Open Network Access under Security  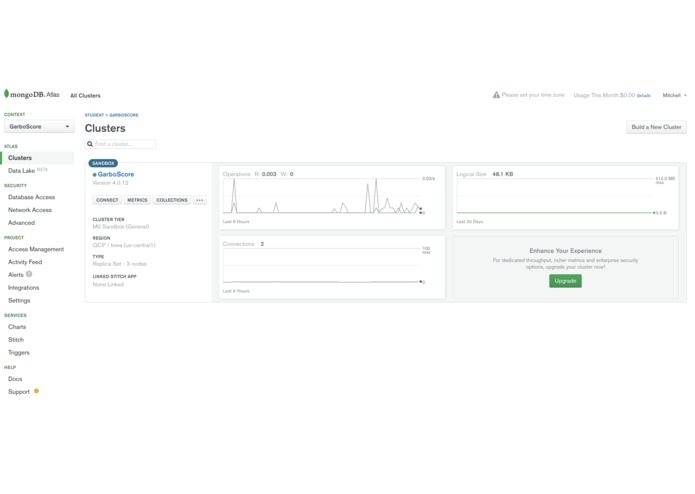(x=30, y=210)
